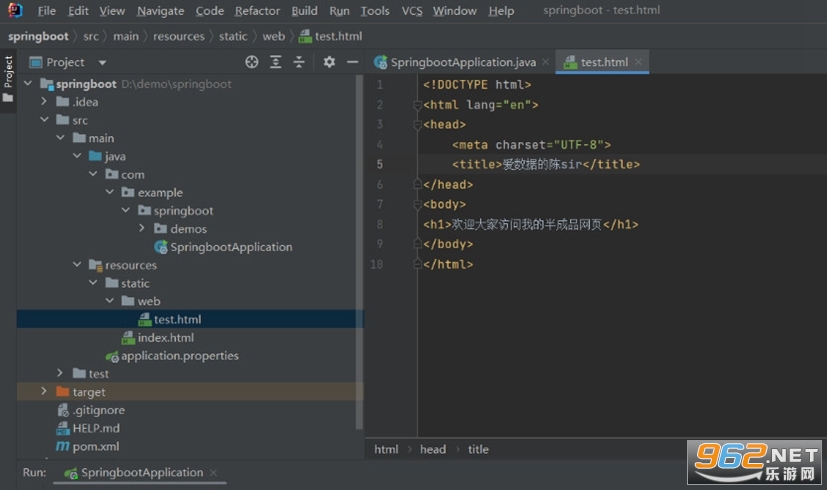Close the SpringbootApplication.java editor tab
The image size is (827, 490).
545,62
